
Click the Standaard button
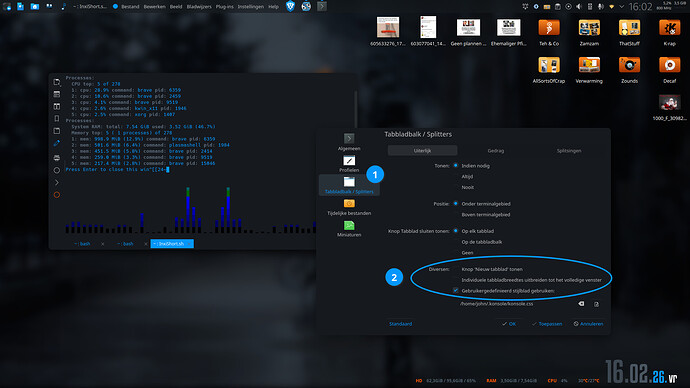click(400, 324)
